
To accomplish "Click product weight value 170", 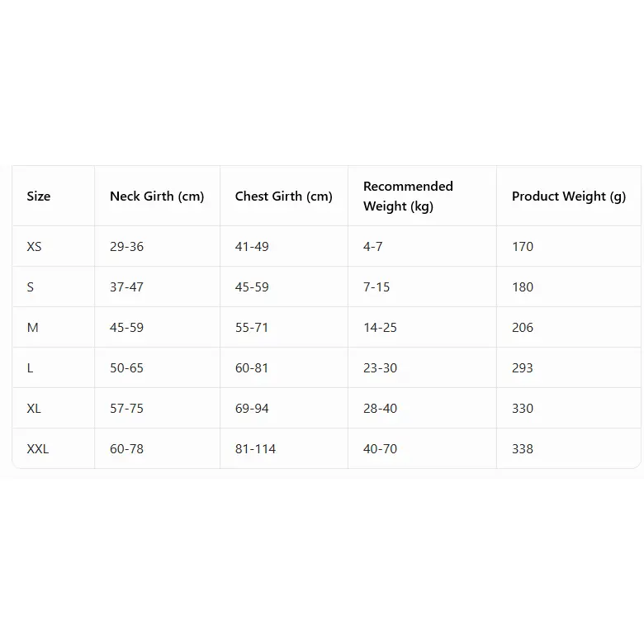I will click(523, 247).
